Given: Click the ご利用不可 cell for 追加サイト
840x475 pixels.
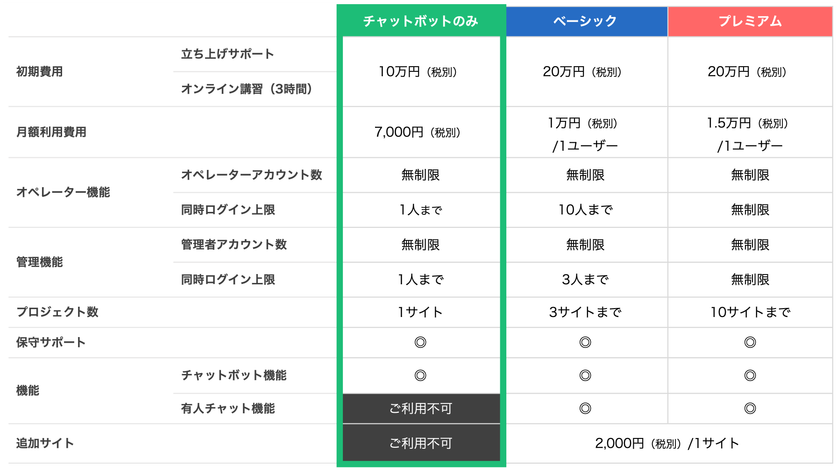Looking at the screenshot, I should coord(421,443).
